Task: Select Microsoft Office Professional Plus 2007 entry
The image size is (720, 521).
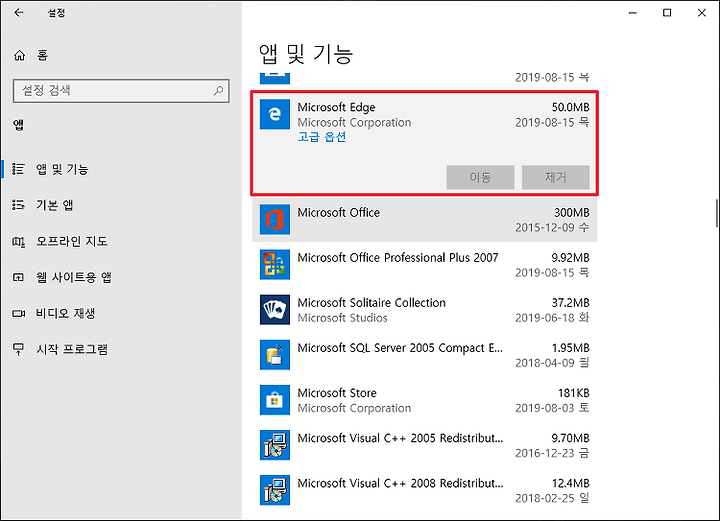Action: point(425,264)
